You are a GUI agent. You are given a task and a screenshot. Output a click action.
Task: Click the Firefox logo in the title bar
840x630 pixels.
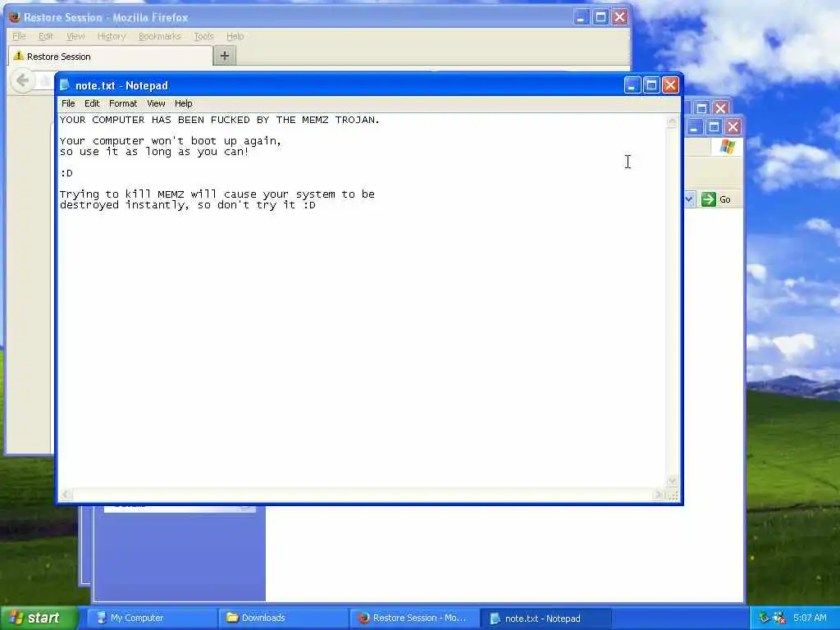point(15,16)
